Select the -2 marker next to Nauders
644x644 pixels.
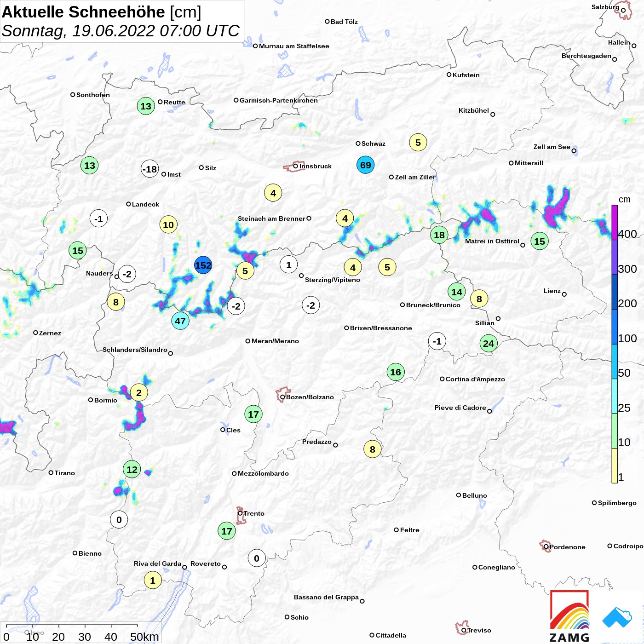127,274
